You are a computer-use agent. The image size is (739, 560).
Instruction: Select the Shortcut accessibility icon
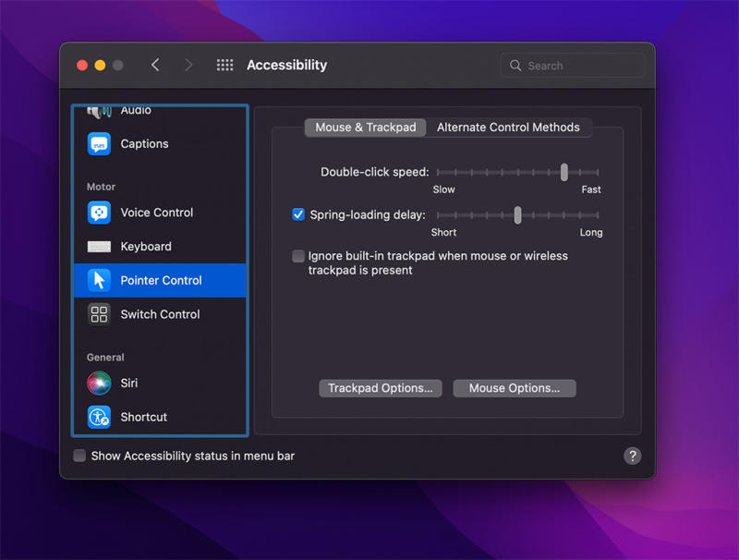(99, 417)
